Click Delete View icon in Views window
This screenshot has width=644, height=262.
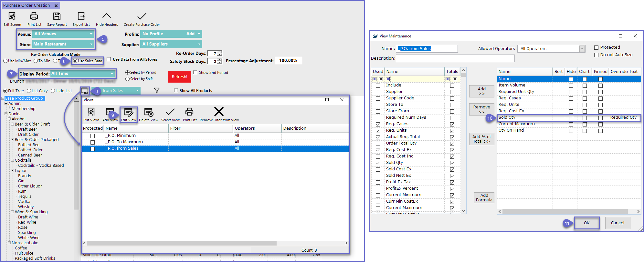point(148,112)
